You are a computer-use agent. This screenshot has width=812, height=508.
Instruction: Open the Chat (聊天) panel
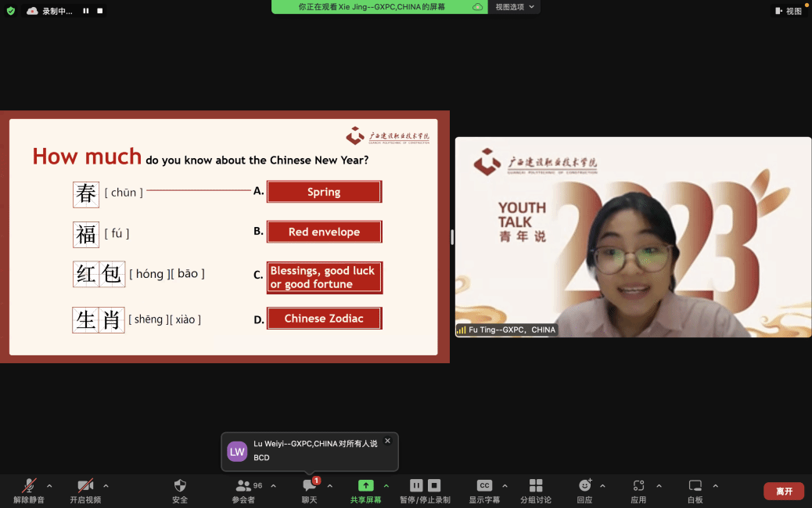coord(310,486)
